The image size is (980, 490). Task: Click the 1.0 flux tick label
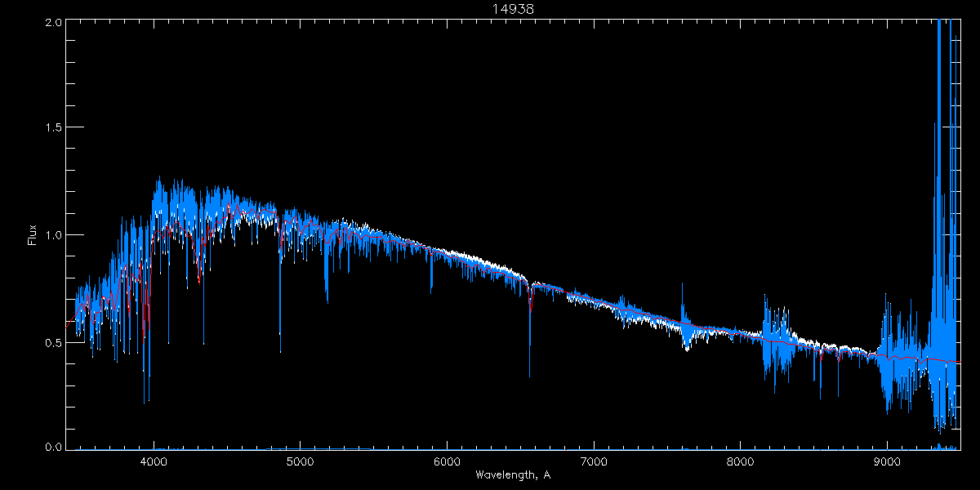coord(51,235)
